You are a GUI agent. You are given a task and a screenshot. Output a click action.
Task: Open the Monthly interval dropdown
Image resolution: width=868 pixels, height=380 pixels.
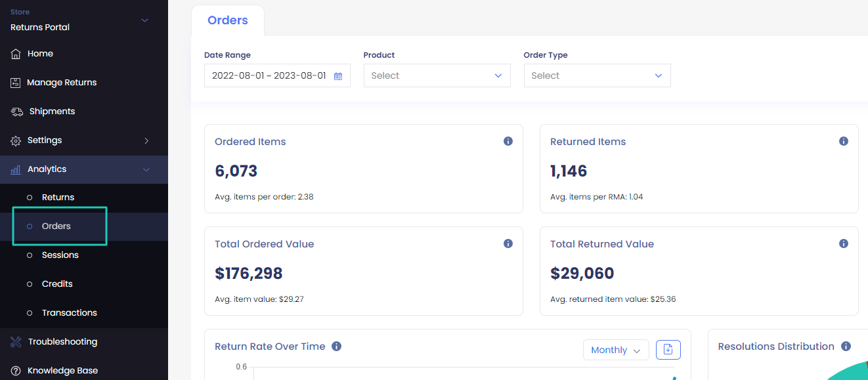pyautogui.click(x=615, y=350)
